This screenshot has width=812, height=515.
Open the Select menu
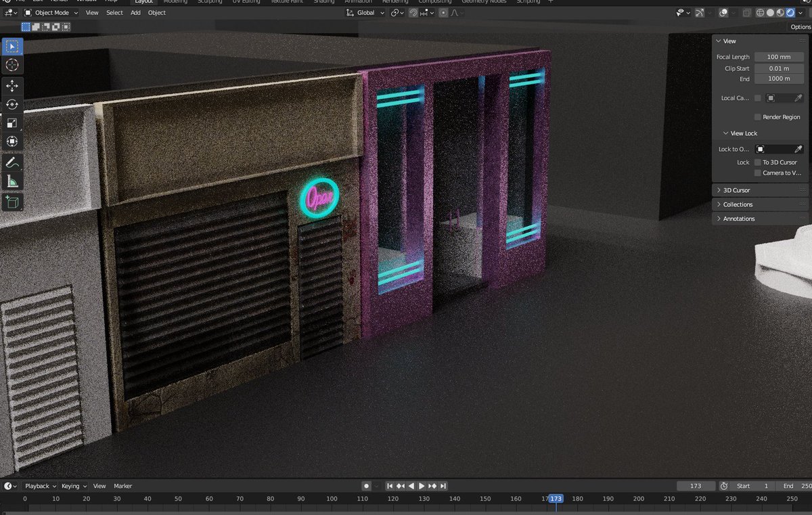[115, 13]
